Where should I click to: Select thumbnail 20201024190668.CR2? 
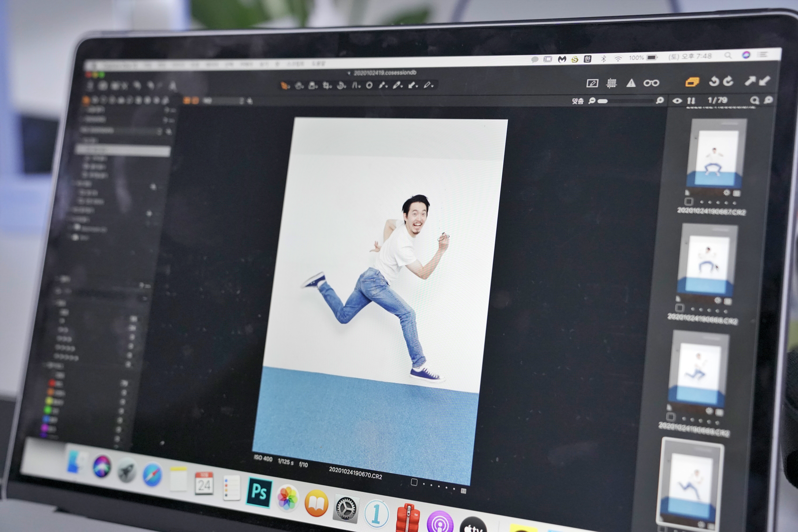(x=707, y=260)
